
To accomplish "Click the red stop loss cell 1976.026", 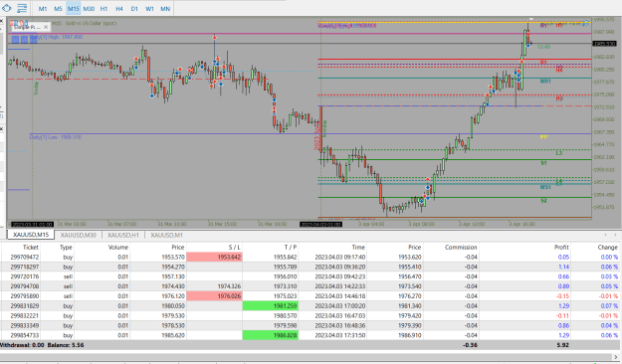I will coord(214,296).
